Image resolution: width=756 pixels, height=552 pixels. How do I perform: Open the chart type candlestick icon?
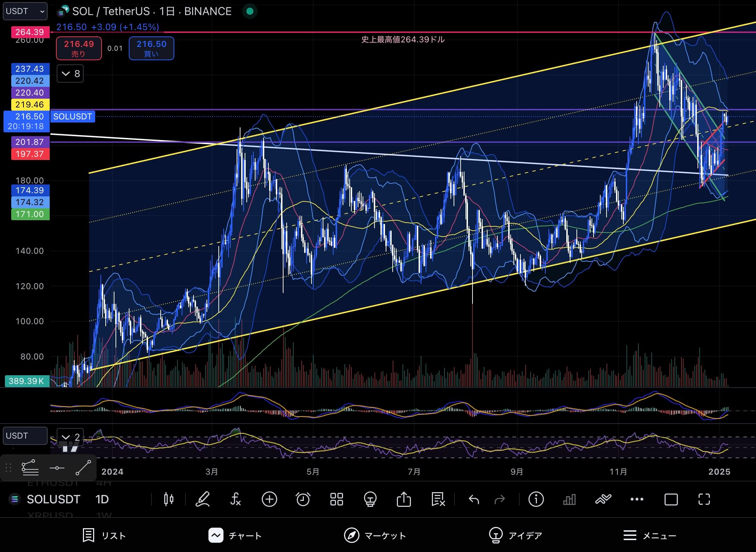pos(169,499)
